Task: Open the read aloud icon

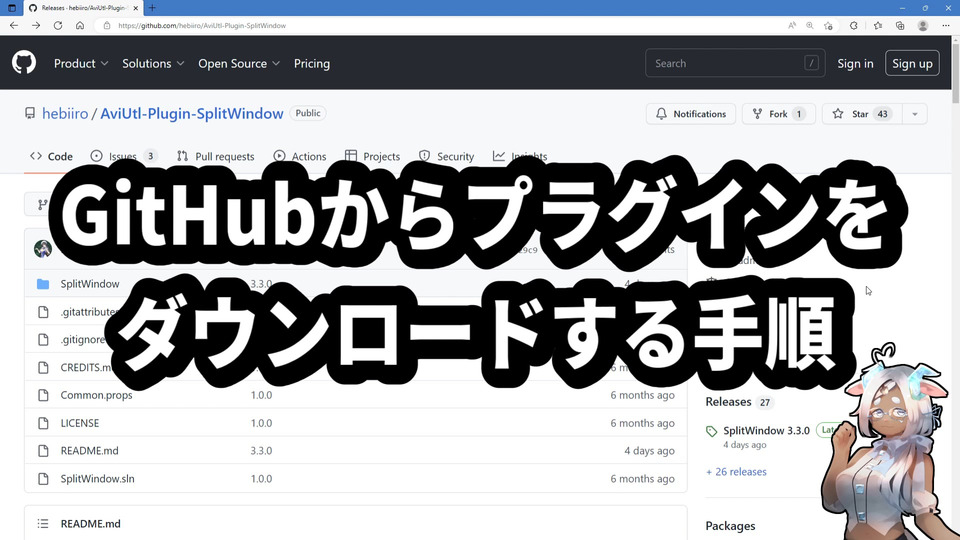Action: point(792,26)
